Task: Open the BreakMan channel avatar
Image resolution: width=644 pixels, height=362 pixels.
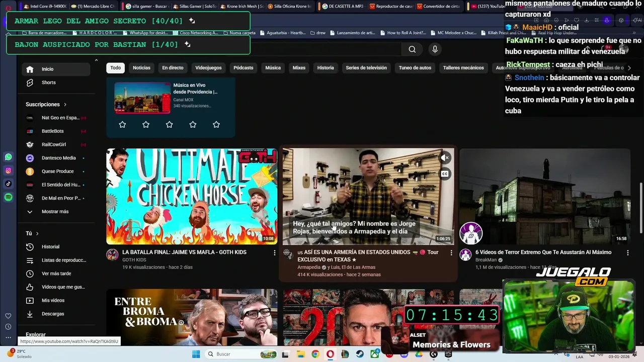Action: (x=465, y=254)
